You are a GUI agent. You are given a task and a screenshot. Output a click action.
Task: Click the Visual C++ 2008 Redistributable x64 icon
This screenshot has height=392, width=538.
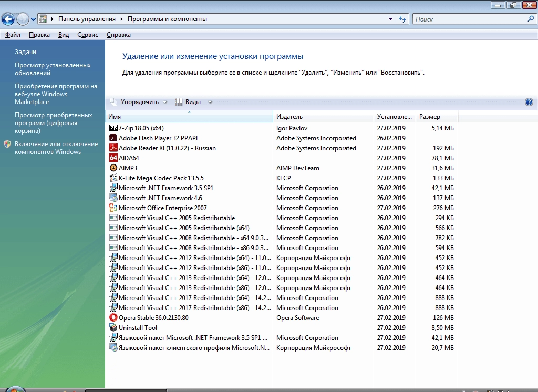pyautogui.click(x=113, y=238)
